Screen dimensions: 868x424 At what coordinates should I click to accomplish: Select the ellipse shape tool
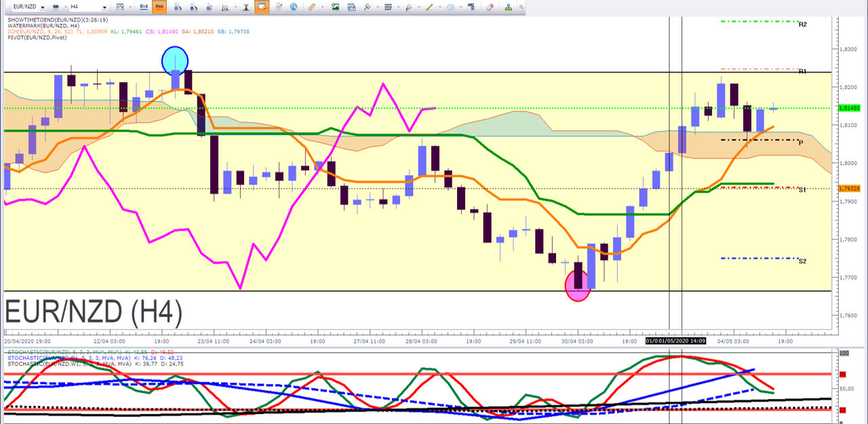pos(450,7)
